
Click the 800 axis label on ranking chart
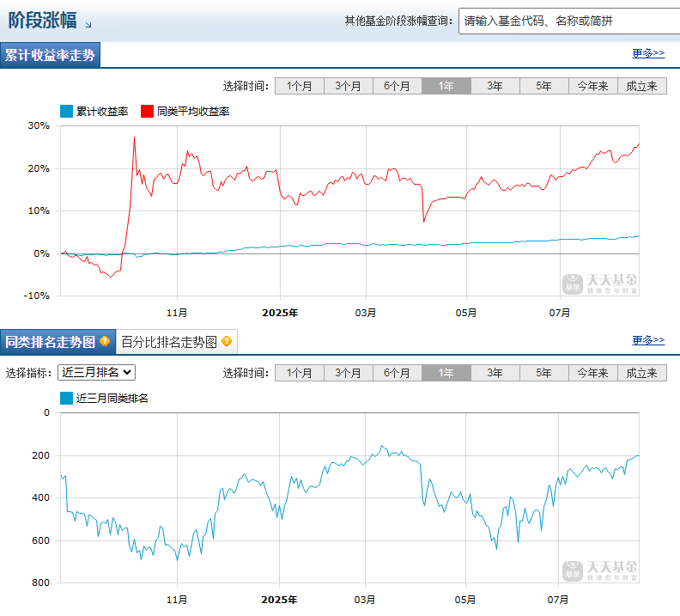tap(40, 582)
